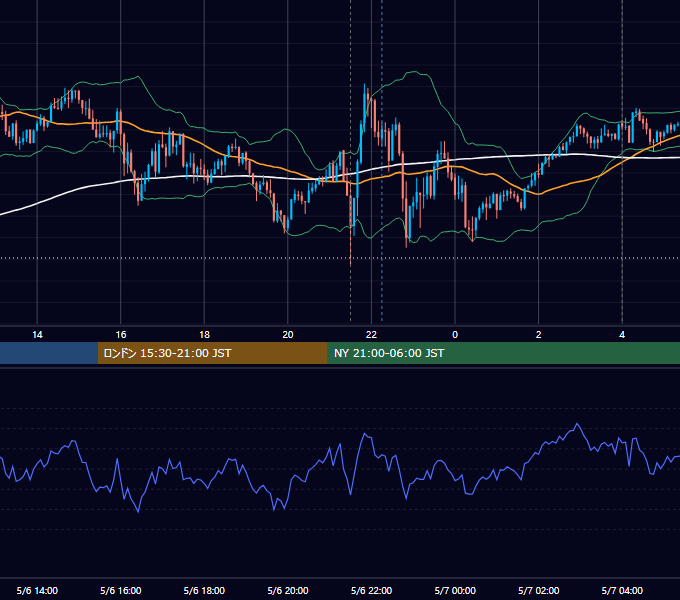Click the 5/7 02:00 date label
Screen dimensions: 680x600
(539, 590)
